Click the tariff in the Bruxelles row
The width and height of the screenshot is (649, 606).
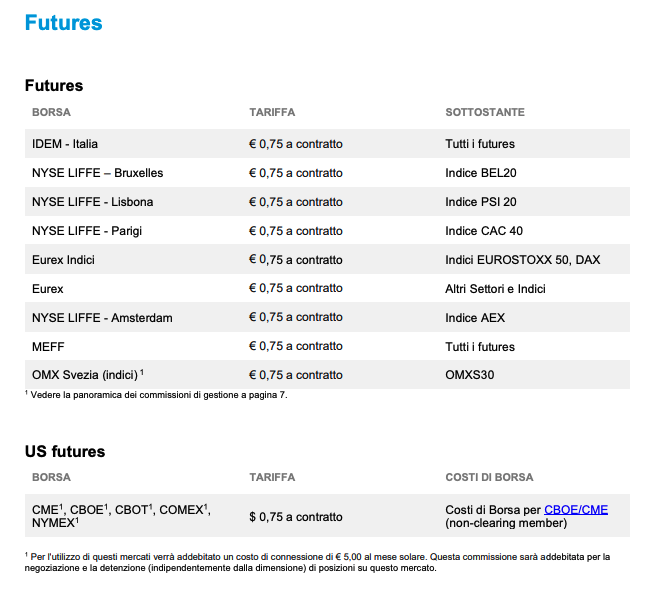click(x=296, y=173)
